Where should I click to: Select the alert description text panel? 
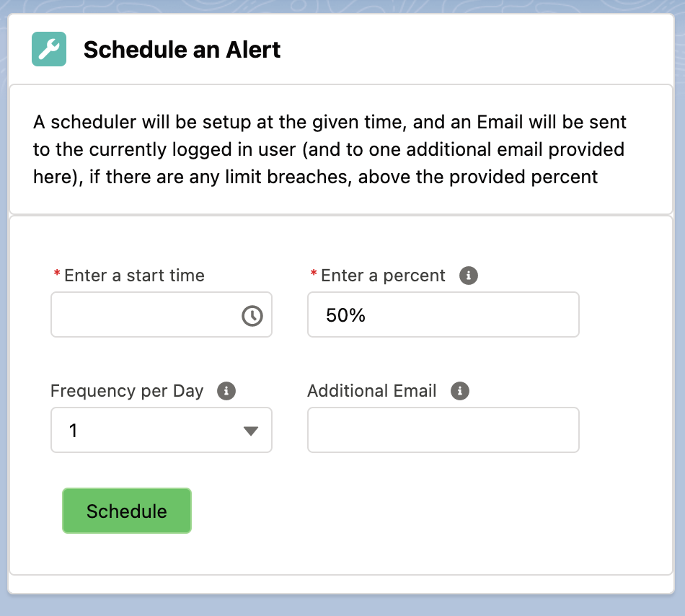click(342, 149)
